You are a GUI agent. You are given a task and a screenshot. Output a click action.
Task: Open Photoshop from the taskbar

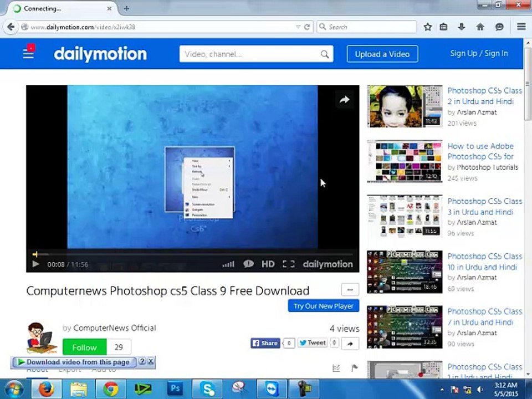coord(175,389)
